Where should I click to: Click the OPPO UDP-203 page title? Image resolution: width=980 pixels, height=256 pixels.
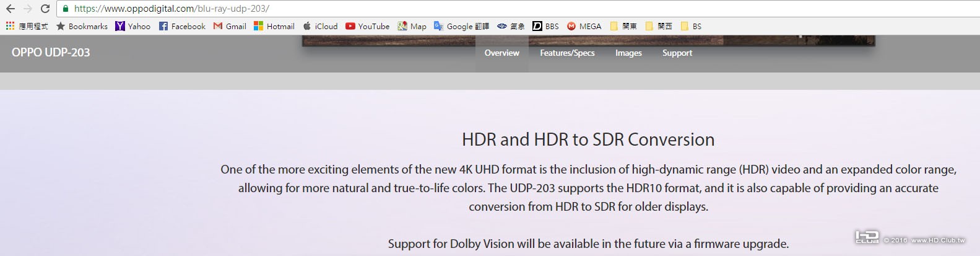coord(51,53)
